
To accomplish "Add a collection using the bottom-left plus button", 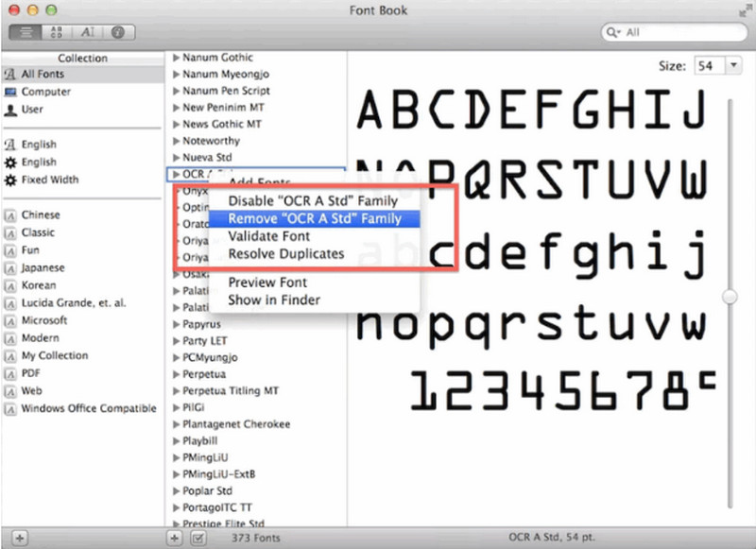I will pyautogui.click(x=20, y=538).
